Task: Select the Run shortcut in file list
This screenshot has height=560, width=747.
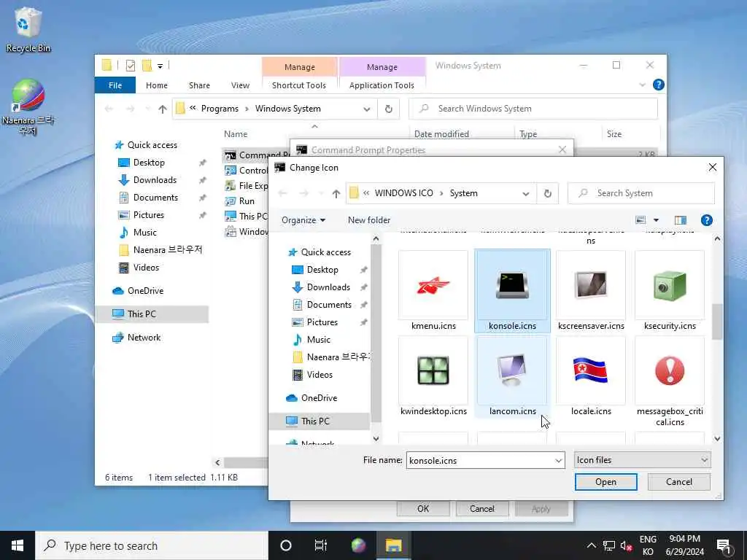Action: click(x=247, y=201)
